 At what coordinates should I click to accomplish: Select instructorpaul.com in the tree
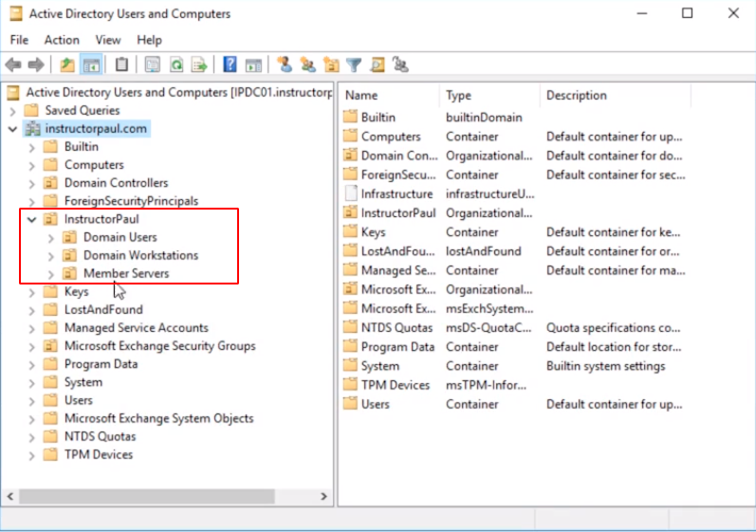[96, 129]
